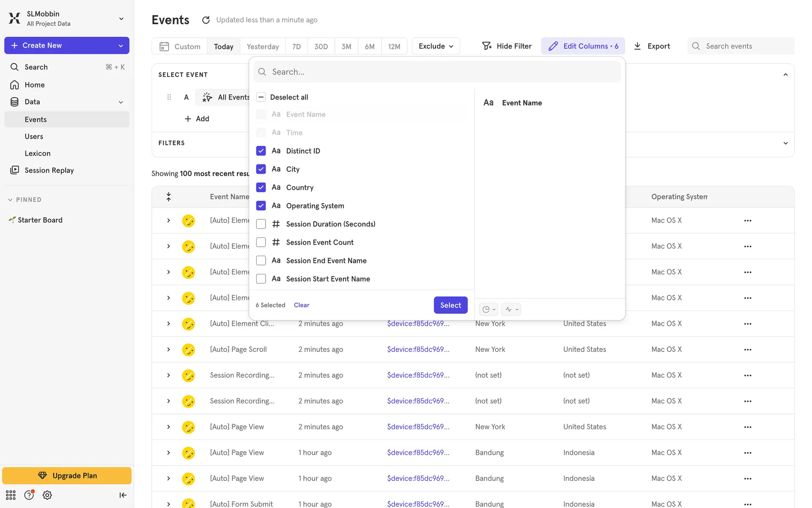Screen dimensions: 812x508
Task: Open Users page in sidebar
Action: [x=34, y=136]
